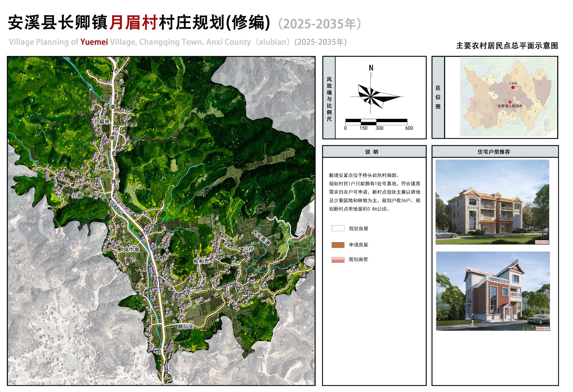This screenshot has height=392, width=573.
Task: Click the 崩行头 label on the map
Action: tap(186, 326)
